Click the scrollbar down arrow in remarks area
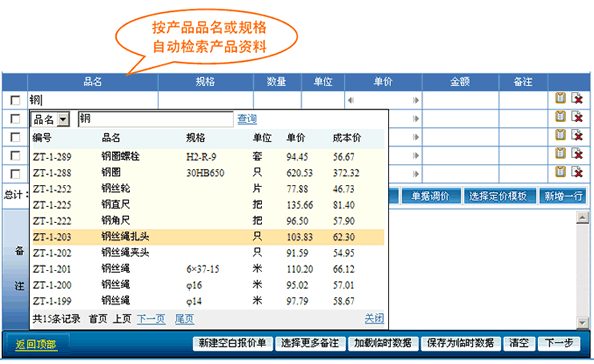 pos(582,322)
